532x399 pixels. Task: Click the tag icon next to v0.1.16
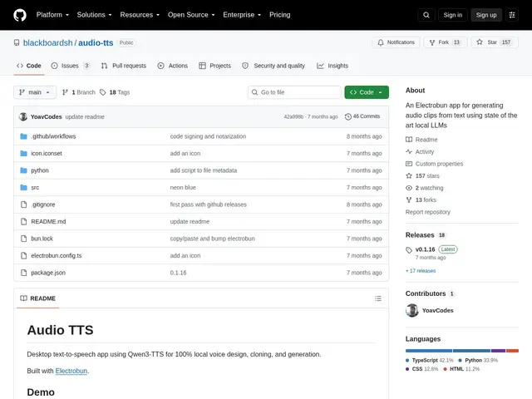[409, 250]
